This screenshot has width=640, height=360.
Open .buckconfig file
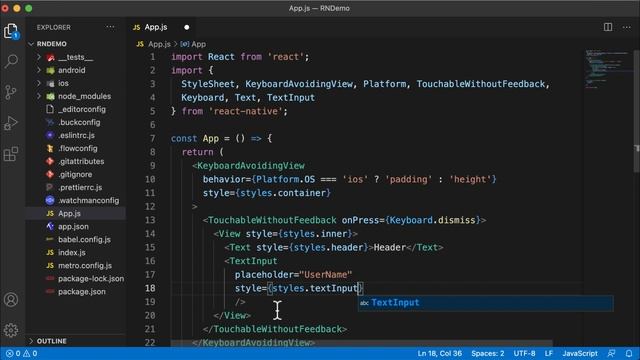pos(79,122)
